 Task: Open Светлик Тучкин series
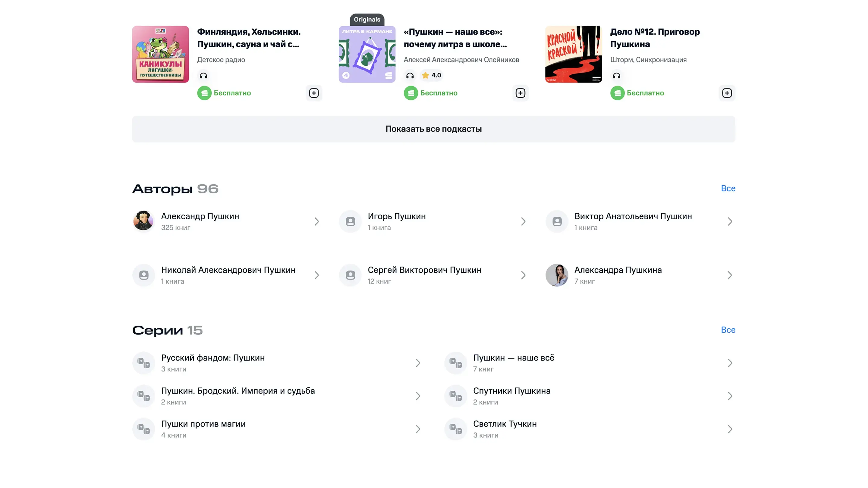505,424
